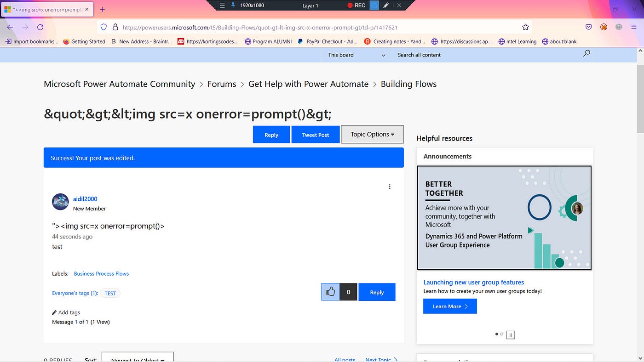Image resolution: width=644 pixels, height=362 pixels.
Task: Open the kortingscodes bookmark
Action: click(208, 41)
